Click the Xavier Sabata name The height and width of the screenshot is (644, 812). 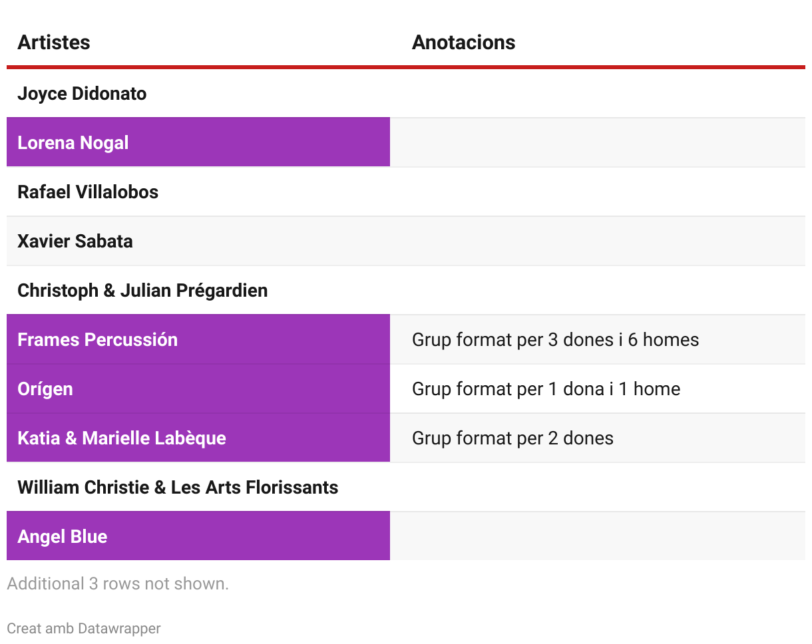click(75, 241)
